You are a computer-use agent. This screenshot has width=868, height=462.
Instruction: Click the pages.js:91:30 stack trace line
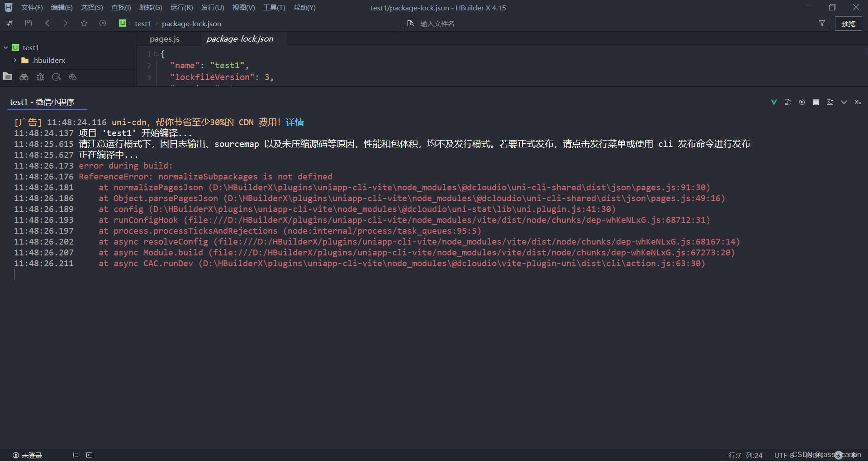[404, 187]
